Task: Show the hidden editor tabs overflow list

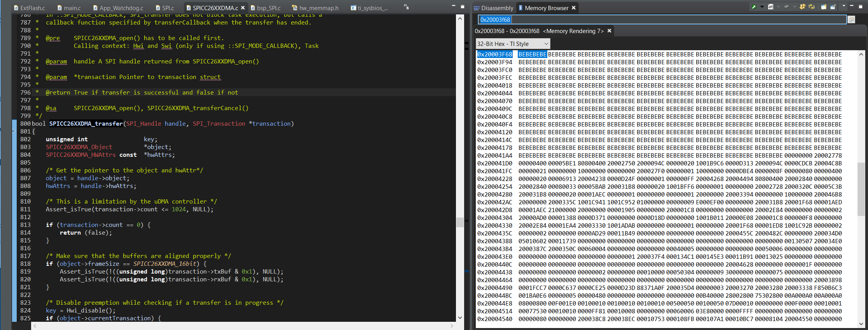Action: [x=406, y=7]
